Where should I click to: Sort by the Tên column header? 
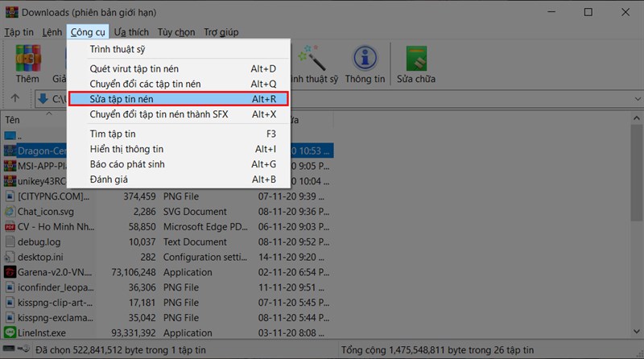tap(12, 120)
